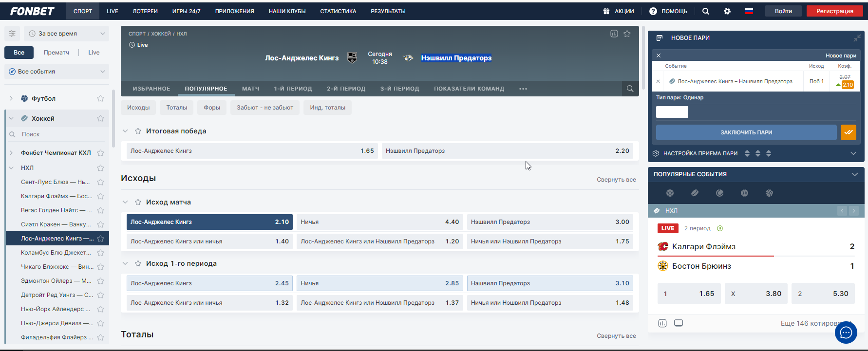Favorite the match using header star
Viewport: 868px width, 351px height.
tap(627, 34)
